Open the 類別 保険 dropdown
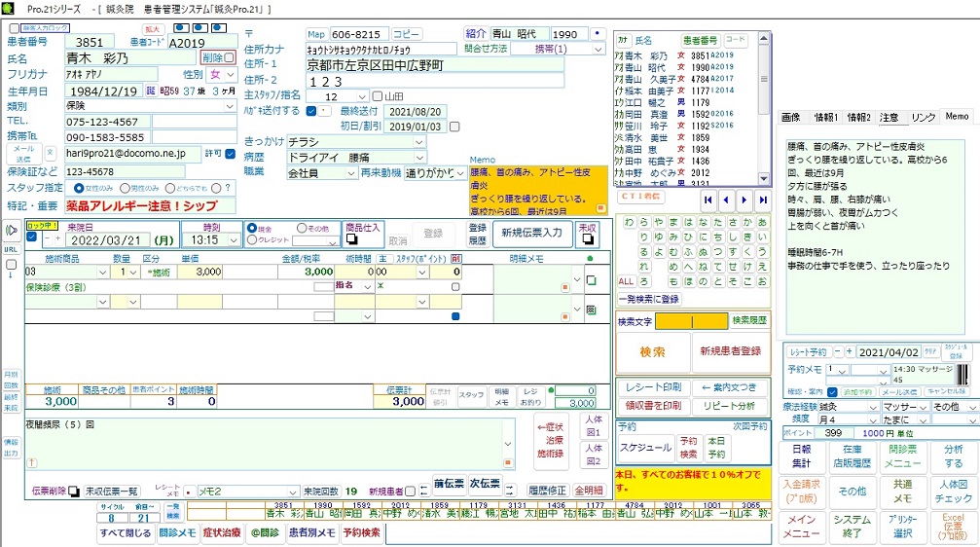Image resolution: width=980 pixels, height=547 pixels. click(x=230, y=106)
